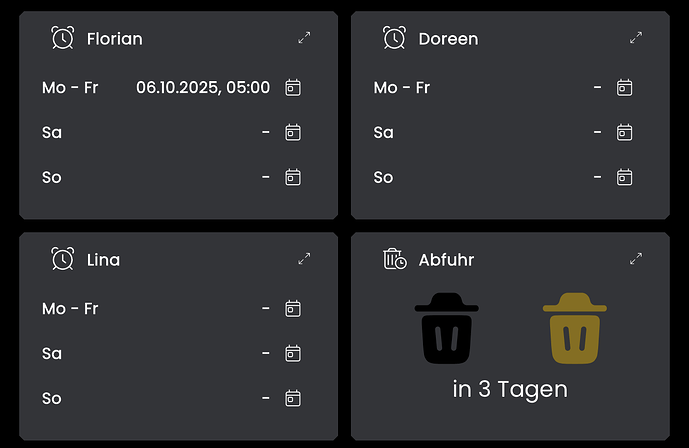This screenshot has width=689, height=448.
Task: Open calendar for Lina's Mo - Fr alarm
Action: 293,308
